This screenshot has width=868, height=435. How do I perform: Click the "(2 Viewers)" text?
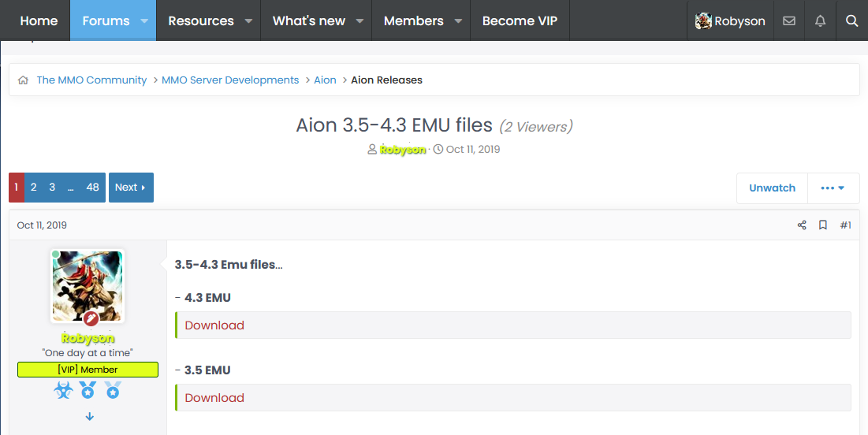(x=536, y=127)
